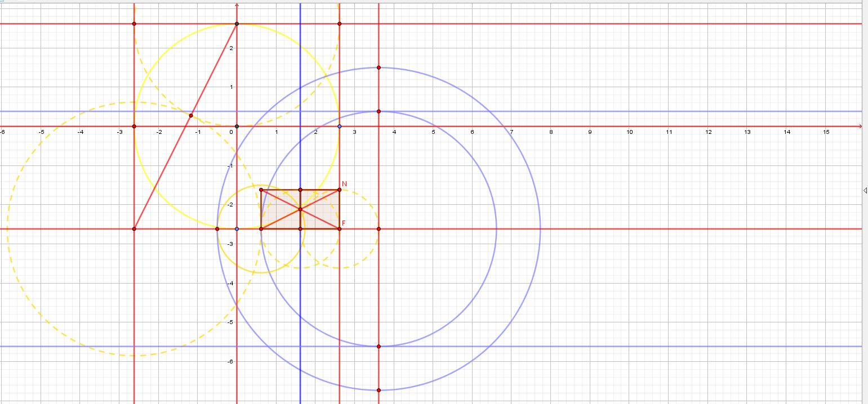This screenshot has width=868, height=404.
Task: Select the topmost point on the large blue circle
Action: (x=379, y=68)
